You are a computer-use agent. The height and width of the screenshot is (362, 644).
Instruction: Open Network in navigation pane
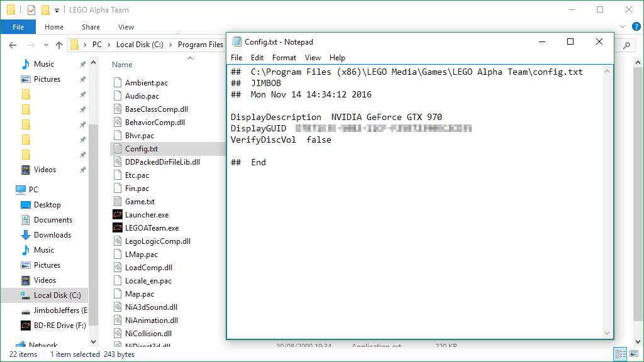pos(43,345)
